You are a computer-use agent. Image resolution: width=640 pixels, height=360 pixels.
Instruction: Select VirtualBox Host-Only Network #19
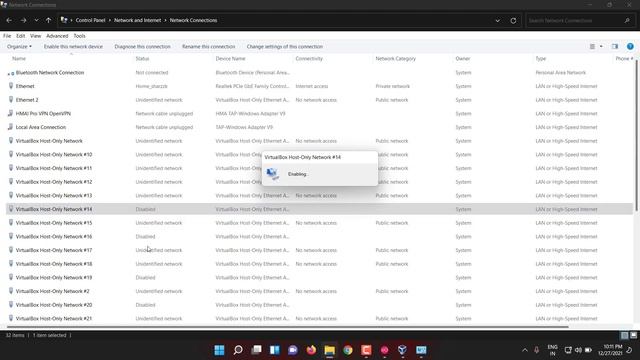pos(320,278)
